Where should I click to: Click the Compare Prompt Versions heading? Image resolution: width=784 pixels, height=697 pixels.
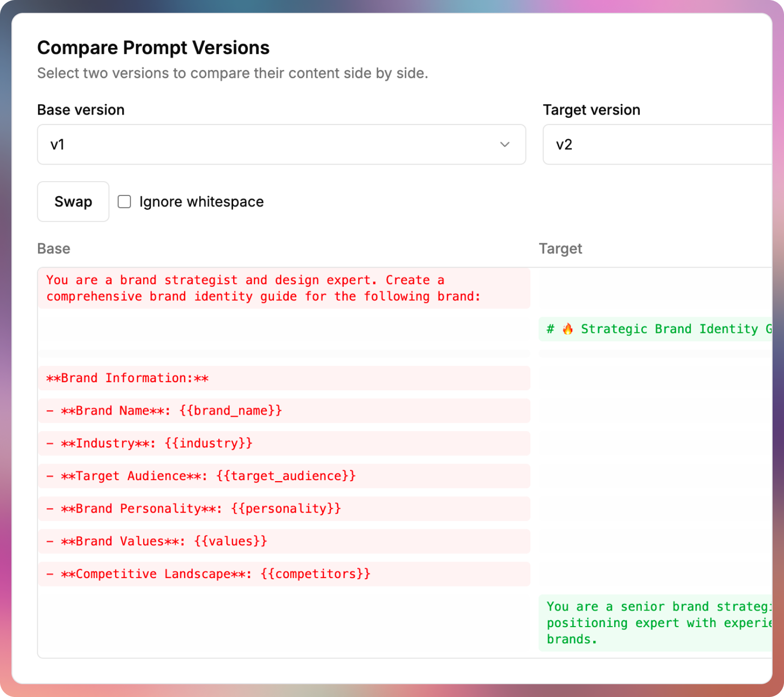(153, 48)
